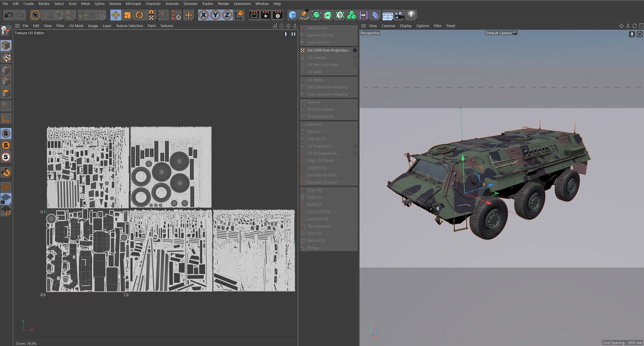Open the UV editor Textures menu
This screenshot has width=644, height=346.
[167, 26]
